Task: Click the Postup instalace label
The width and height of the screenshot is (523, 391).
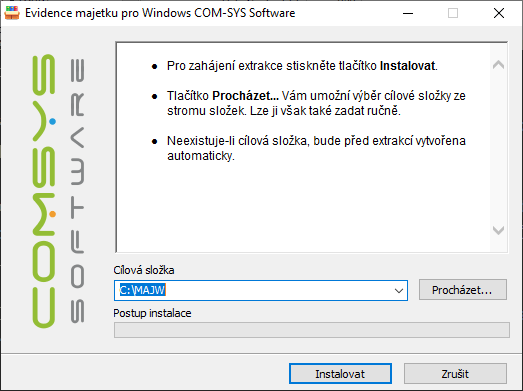Action: 152,313
